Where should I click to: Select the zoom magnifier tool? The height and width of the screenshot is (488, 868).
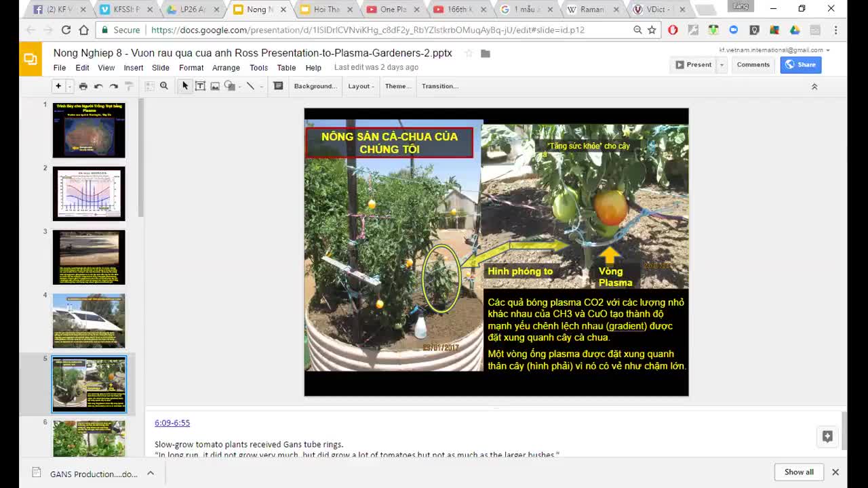[164, 86]
